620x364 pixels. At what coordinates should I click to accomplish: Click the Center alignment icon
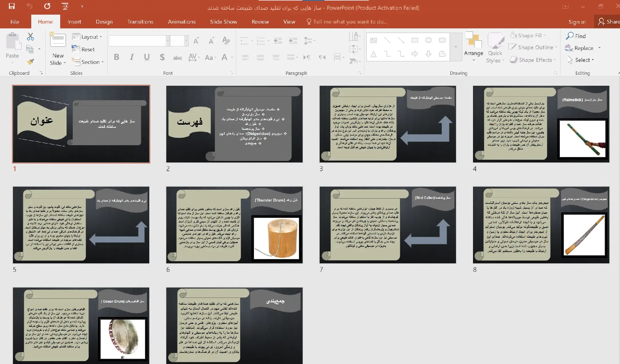point(260,57)
